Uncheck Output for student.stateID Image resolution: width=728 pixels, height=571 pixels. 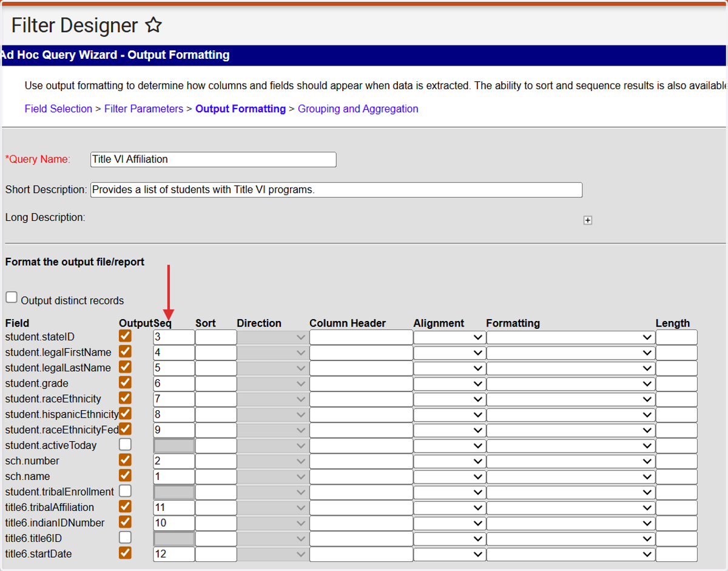[126, 336]
